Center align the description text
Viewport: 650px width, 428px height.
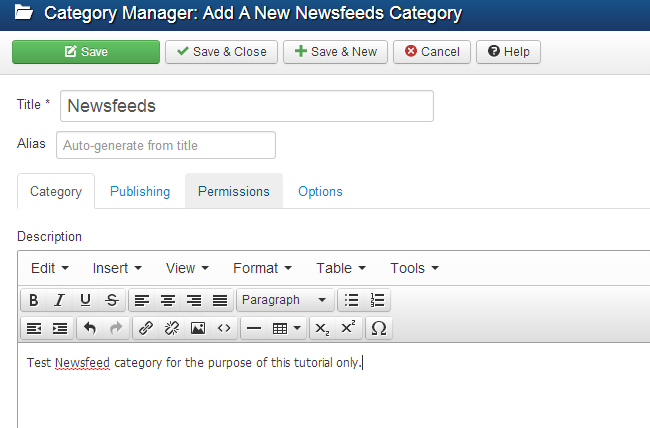(x=168, y=300)
